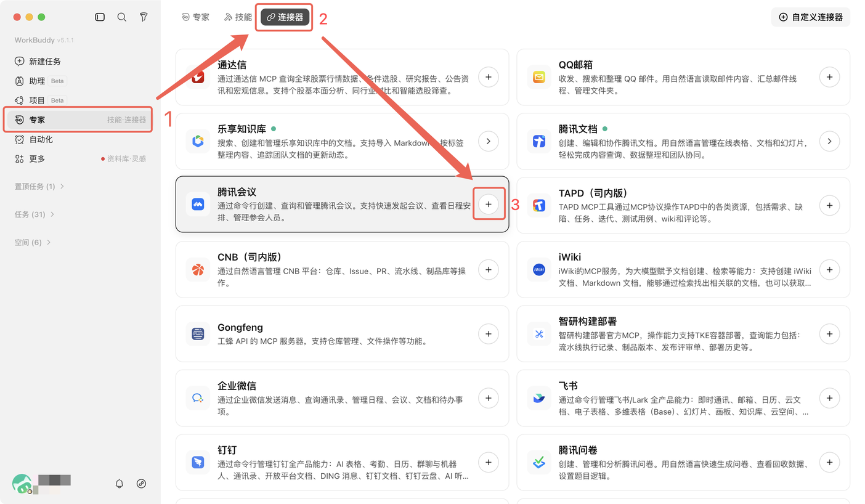Add the 腾讯问卷 connector with plus

[x=830, y=462]
